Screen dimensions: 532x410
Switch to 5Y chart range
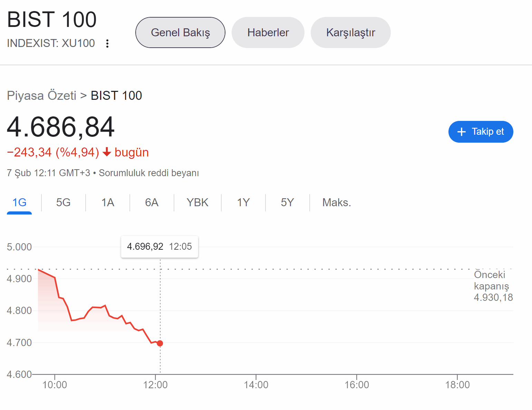pos(287,202)
